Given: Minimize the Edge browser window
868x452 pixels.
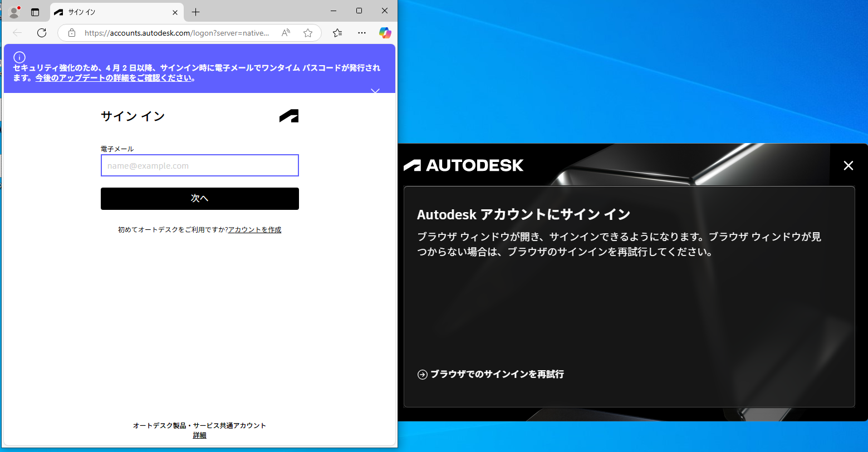Looking at the screenshot, I should coord(334,11).
